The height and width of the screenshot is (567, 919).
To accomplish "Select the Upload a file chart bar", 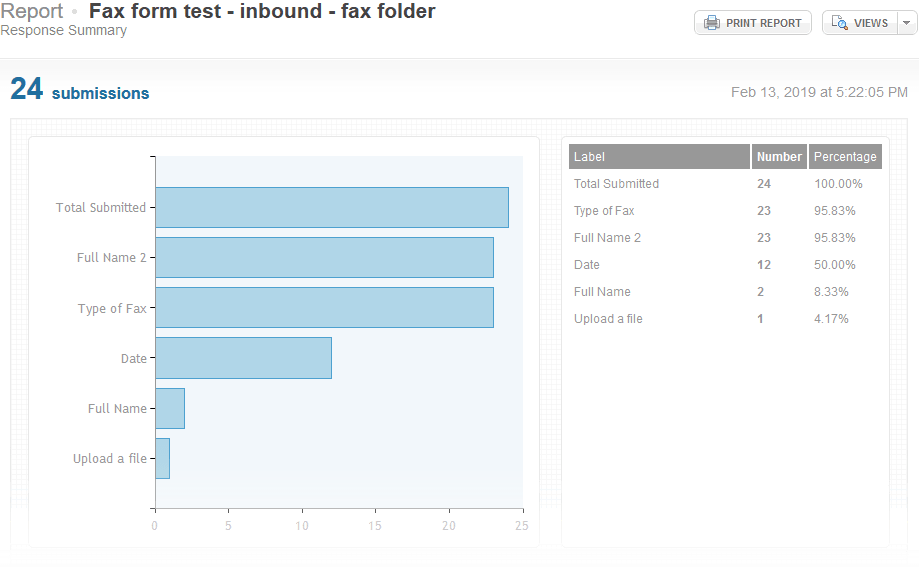I will coord(162,459).
